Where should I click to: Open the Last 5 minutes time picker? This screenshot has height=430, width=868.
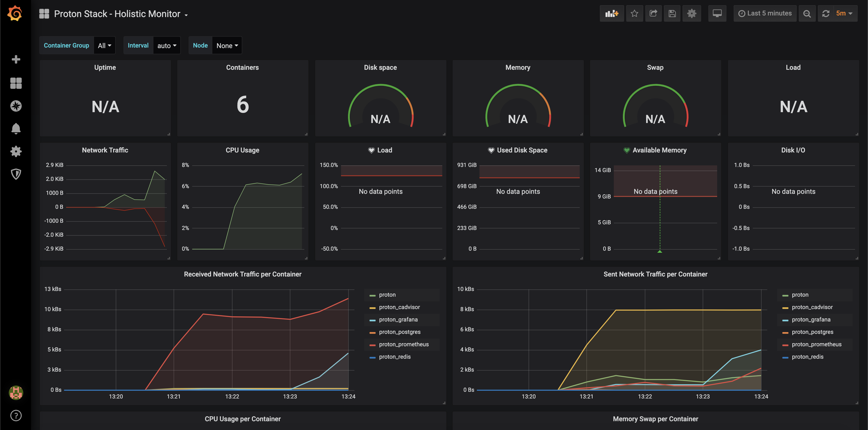pos(765,13)
